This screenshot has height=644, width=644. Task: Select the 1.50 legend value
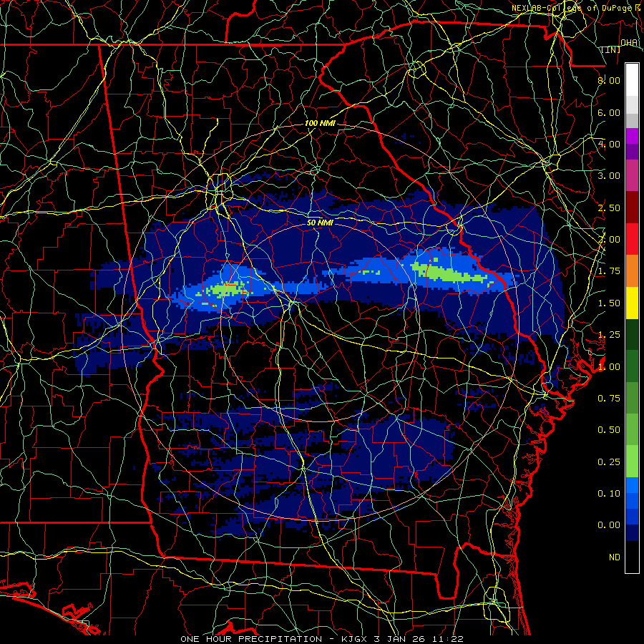pyautogui.click(x=609, y=303)
